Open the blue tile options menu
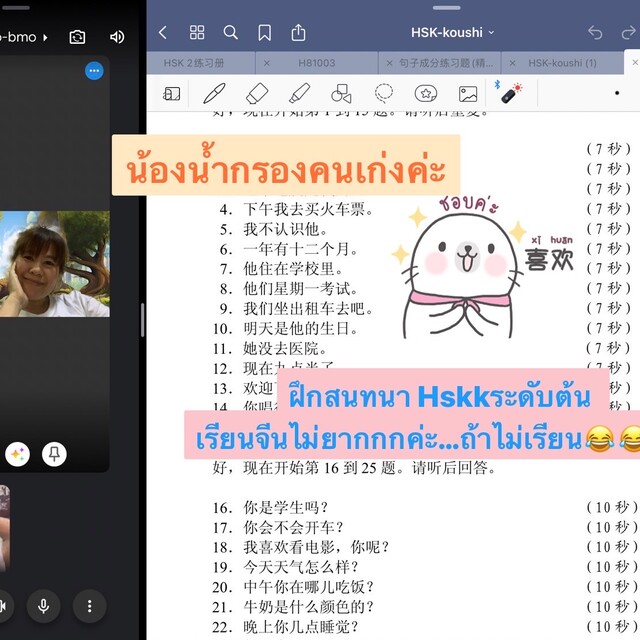This screenshot has width=640, height=640. (94, 71)
